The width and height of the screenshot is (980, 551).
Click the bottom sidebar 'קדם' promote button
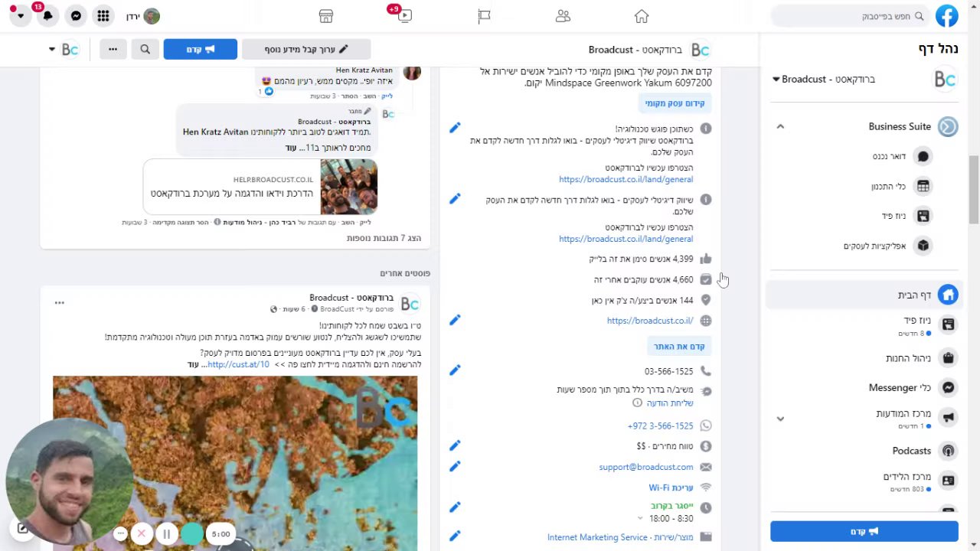[864, 531]
